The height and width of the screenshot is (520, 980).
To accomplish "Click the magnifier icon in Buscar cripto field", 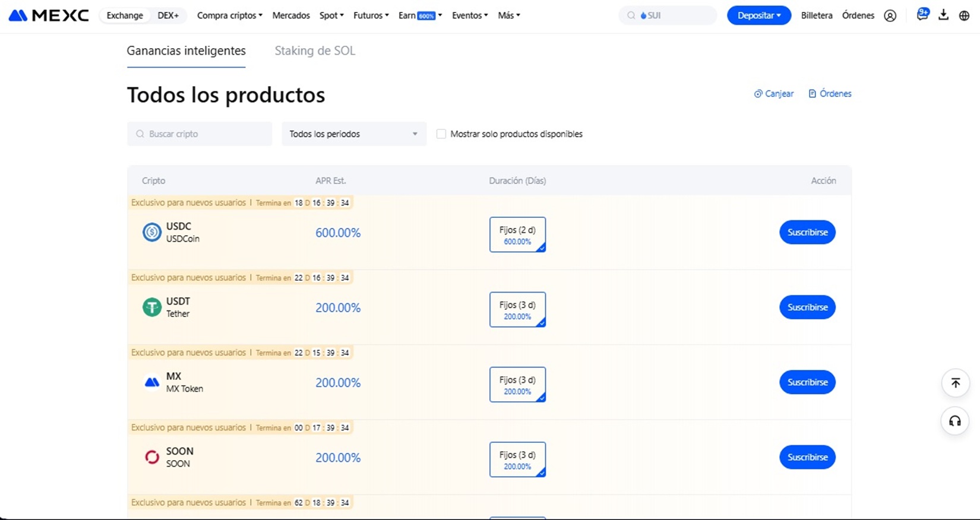I will pyautogui.click(x=140, y=134).
